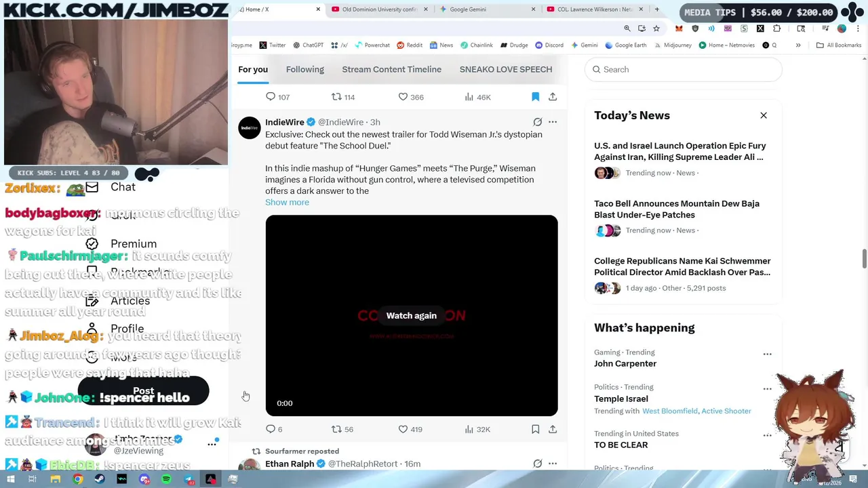Open Twitter bookmark in bookmarks bar

point(272,45)
